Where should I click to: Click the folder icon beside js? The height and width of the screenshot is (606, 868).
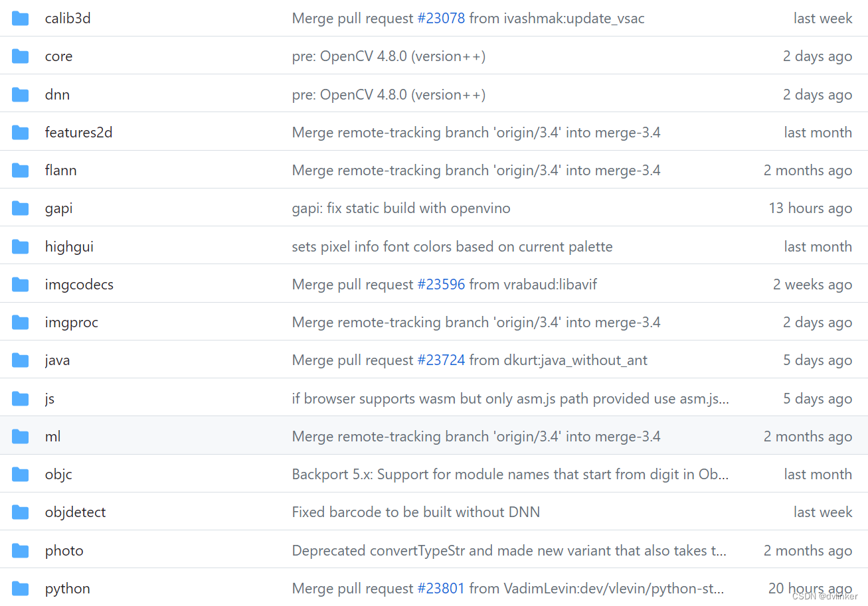click(x=21, y=399)
